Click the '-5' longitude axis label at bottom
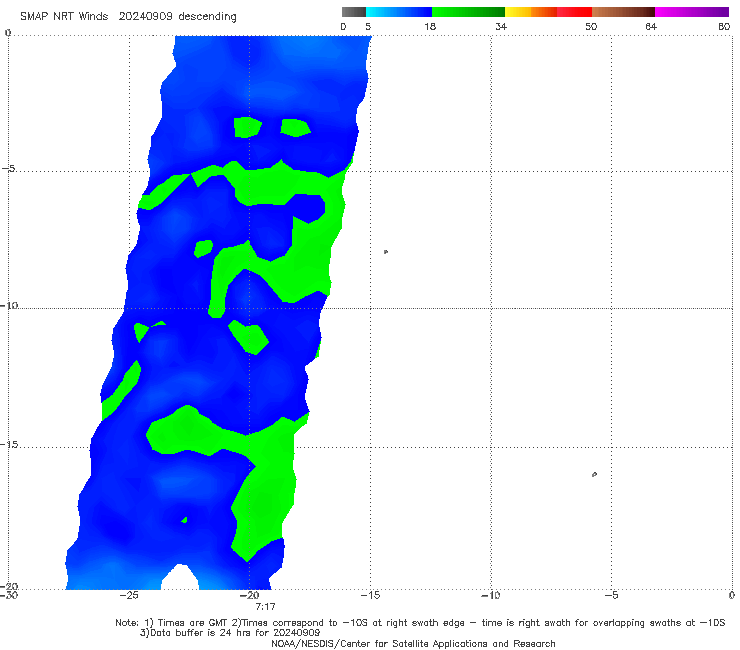 [x=611, y=595]
